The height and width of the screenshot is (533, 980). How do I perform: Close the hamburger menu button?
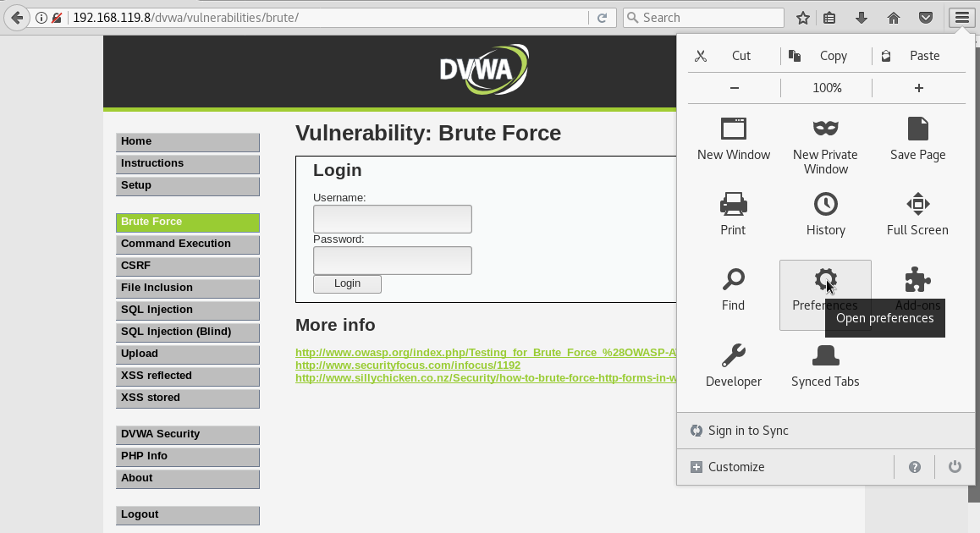click(962, 18)
